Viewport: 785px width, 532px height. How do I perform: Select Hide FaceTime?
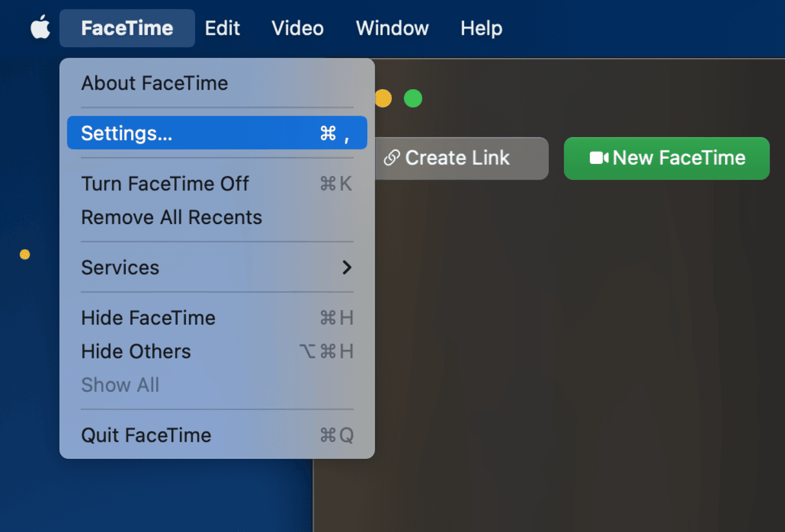click(x=217, y=318)
